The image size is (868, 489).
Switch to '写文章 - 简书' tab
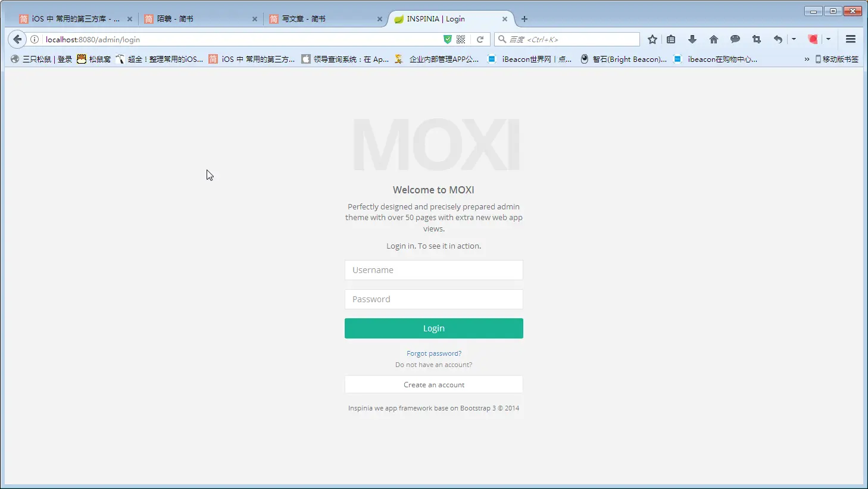point(326,19)
